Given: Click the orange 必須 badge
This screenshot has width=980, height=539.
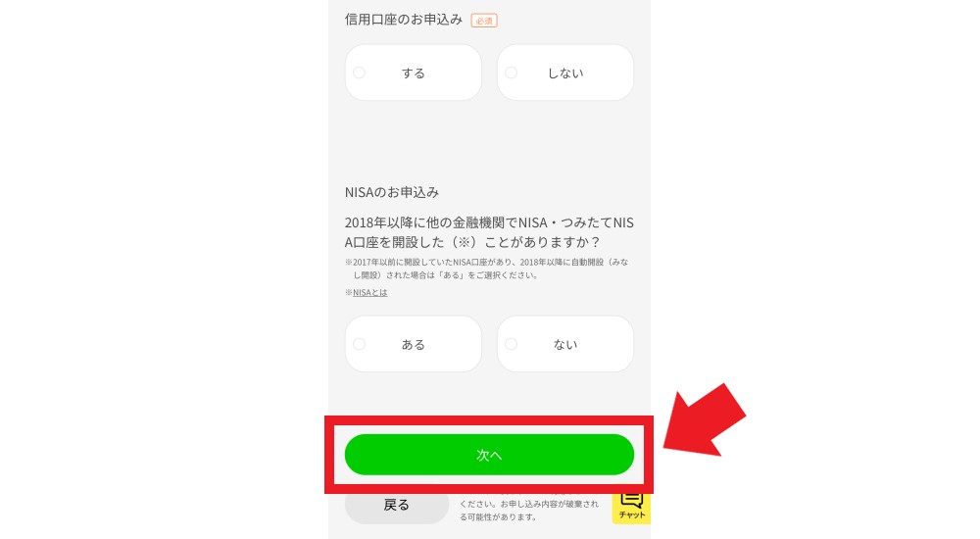Looking at the screenshot, I should [x=484, y=21].
